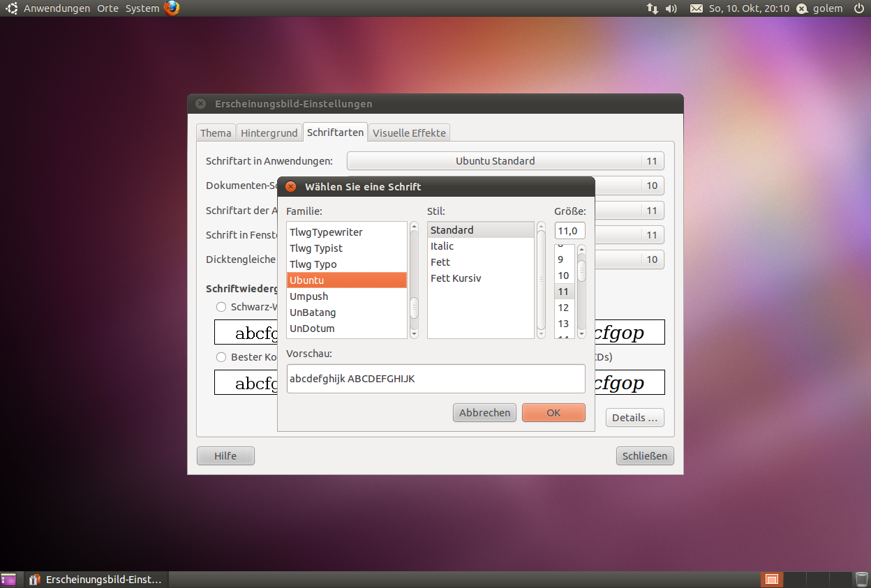Pick size 10 in the Größe list

(565, 276)
